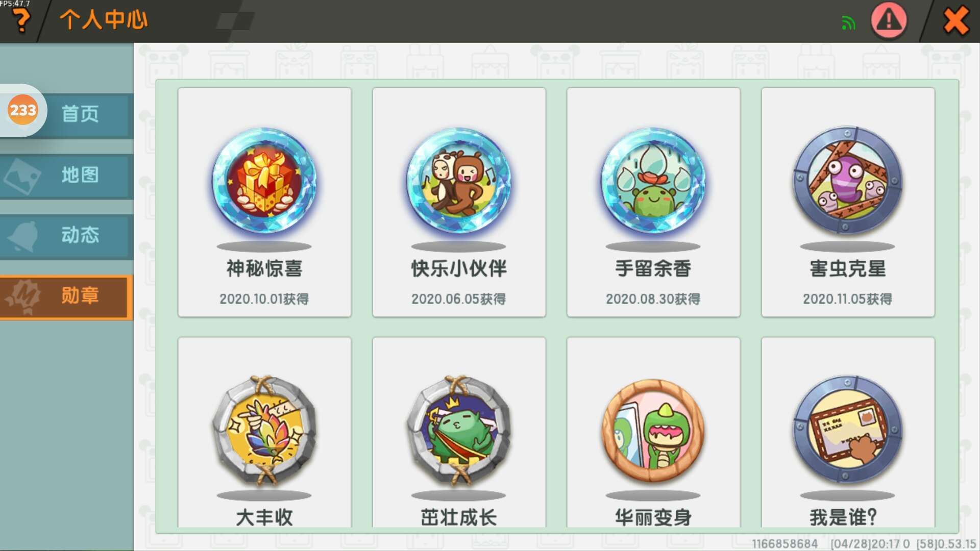Image resolution: width=980 pixels, height=551 pixels.
Task: Open the 手留余香 frog medal
Action: tap(653, 202)
